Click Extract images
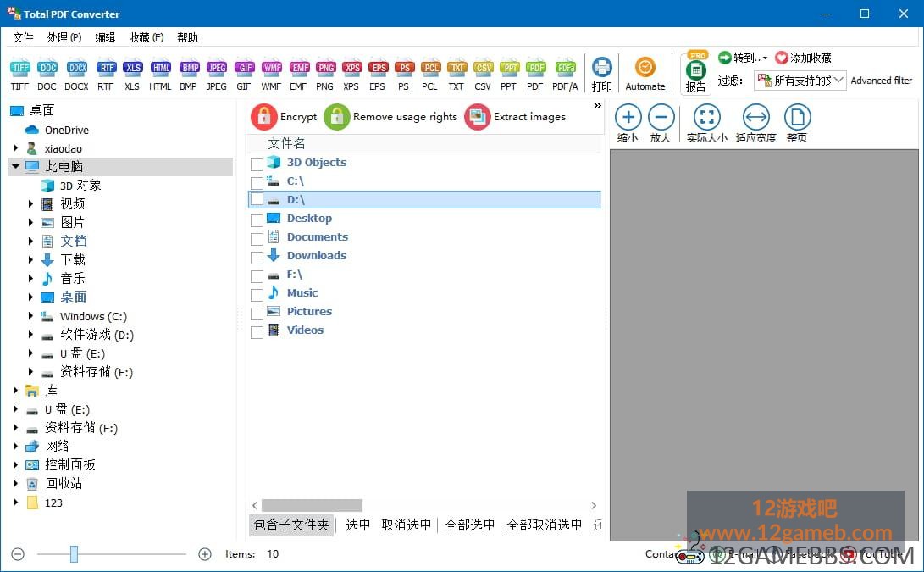 pyautogui.click(x=516, y=117)
